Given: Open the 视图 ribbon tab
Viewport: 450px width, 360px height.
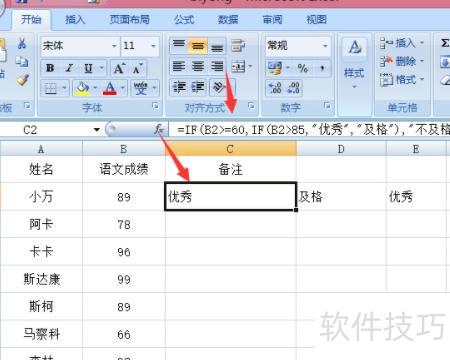Looking at the screenshot, I should (316, 20).
